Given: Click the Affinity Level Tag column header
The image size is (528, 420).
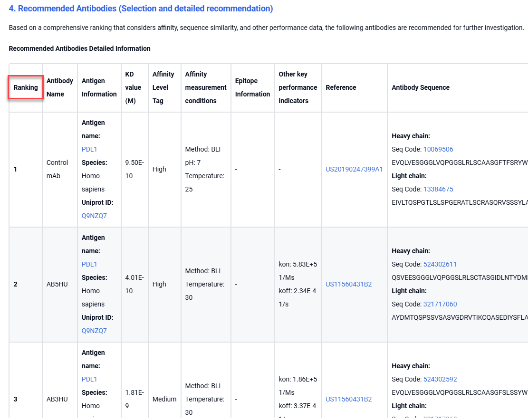Looking at the screenshot, I should tap(163, 87).
